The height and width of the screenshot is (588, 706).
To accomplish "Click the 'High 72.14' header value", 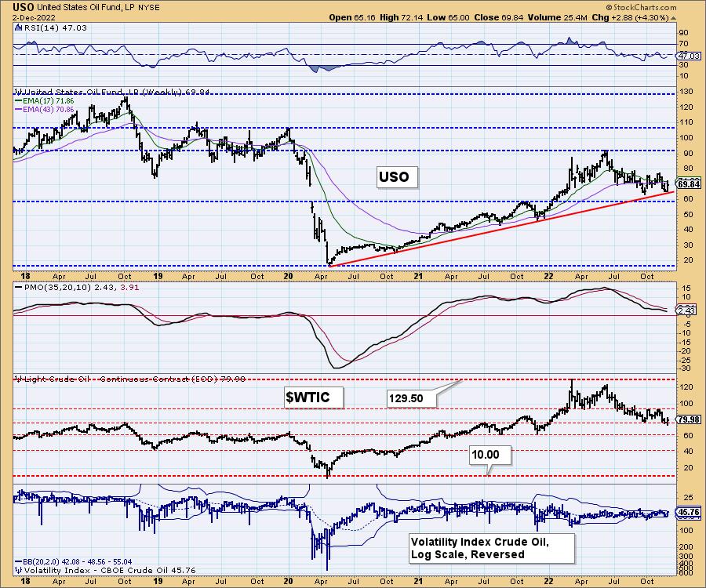I will coord(401,17).
